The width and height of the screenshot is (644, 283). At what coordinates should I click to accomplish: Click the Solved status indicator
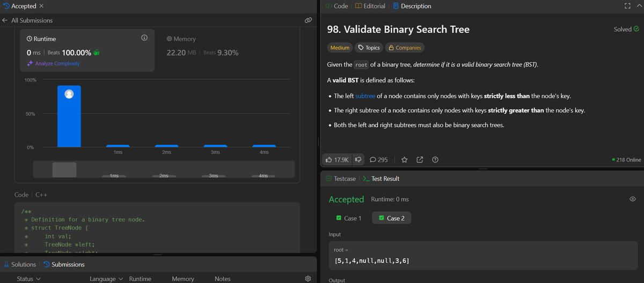tap(626, 29)
